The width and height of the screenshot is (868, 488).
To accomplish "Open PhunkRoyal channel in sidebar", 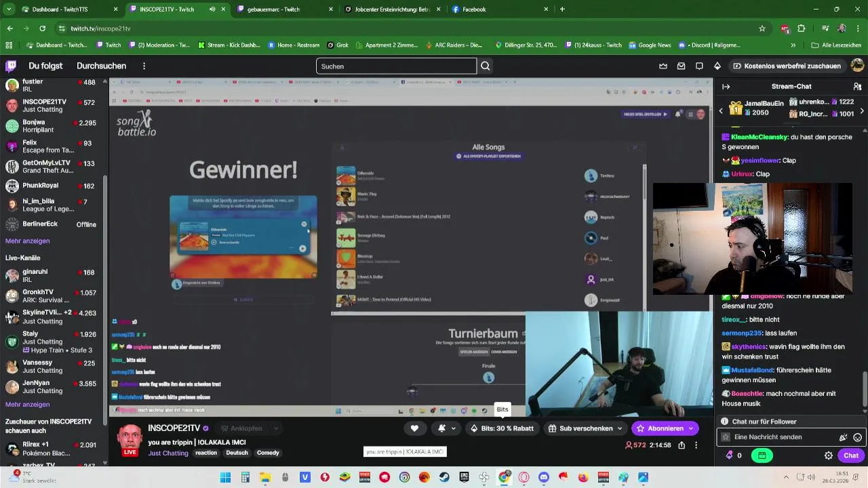I will 53,186.
